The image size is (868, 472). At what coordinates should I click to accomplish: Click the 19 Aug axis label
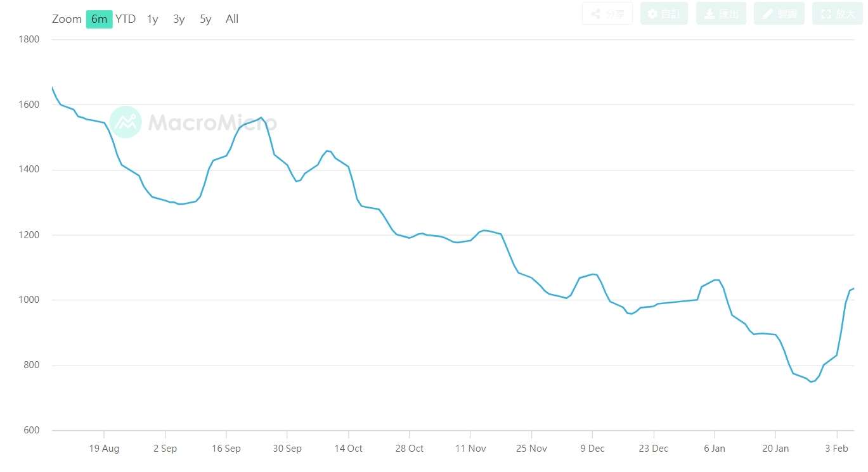104,449
